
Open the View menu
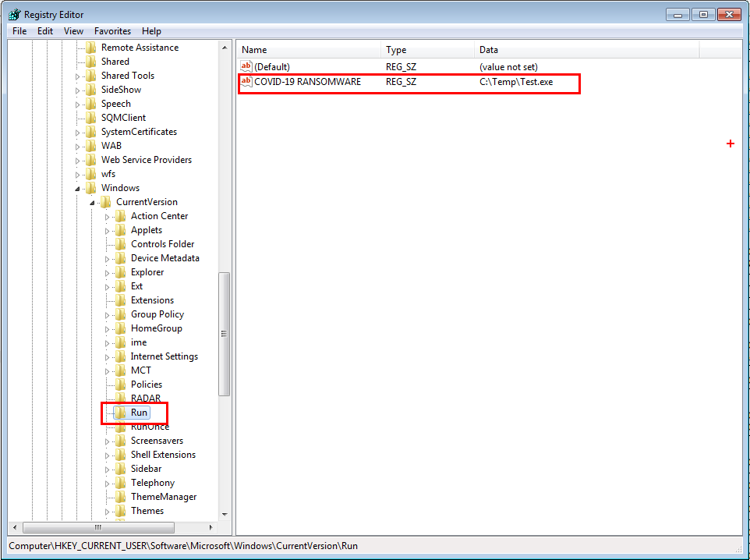coord(73,31)
